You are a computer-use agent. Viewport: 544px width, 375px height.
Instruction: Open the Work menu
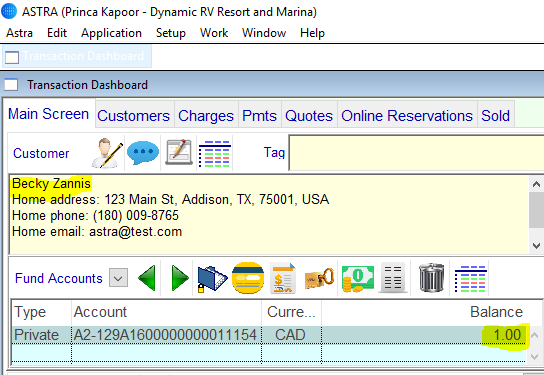tap(214, 33)
